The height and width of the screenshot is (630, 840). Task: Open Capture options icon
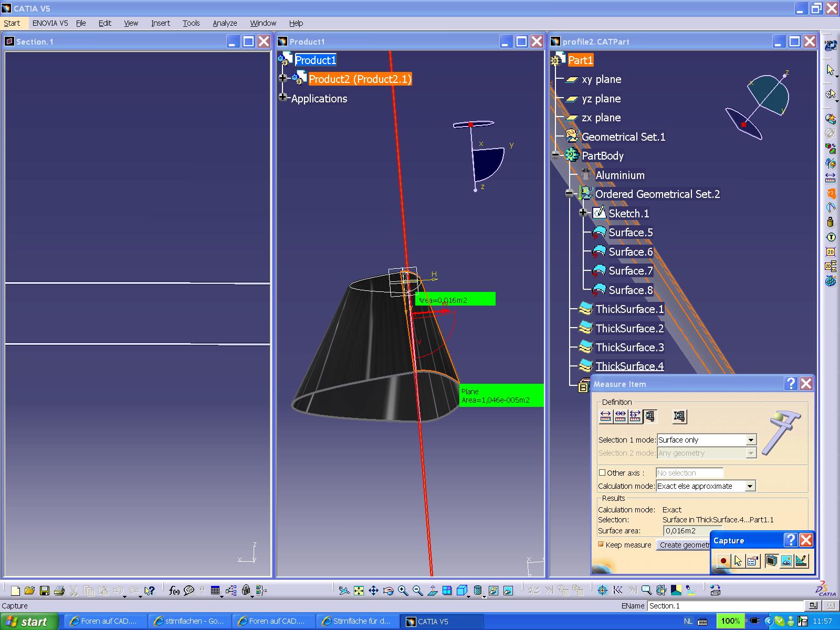(753, 561)
